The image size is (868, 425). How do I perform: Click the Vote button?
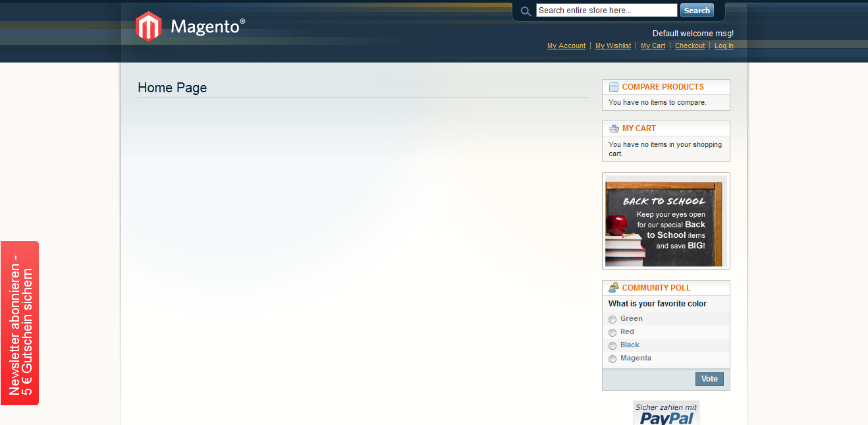(x=709, y=379)
